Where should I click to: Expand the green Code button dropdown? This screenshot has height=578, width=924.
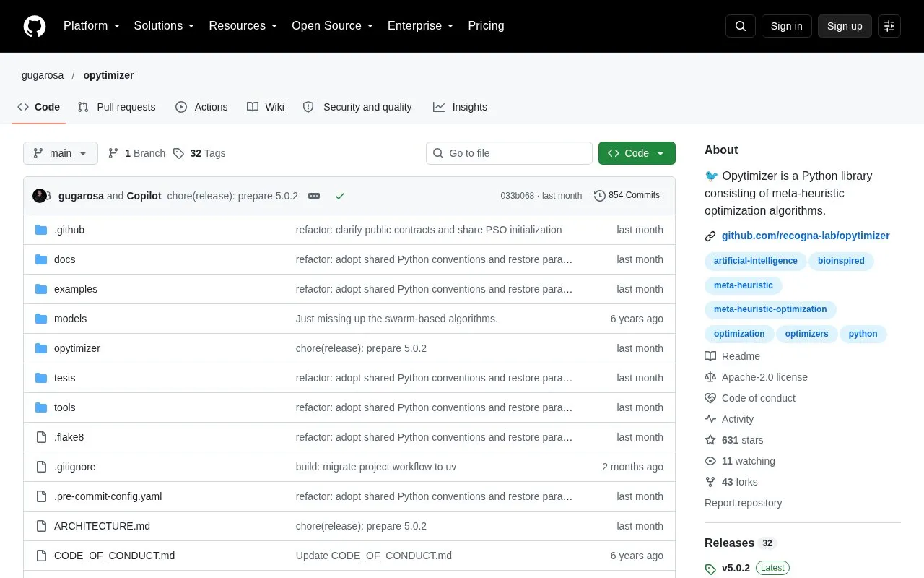pos(637,153)
